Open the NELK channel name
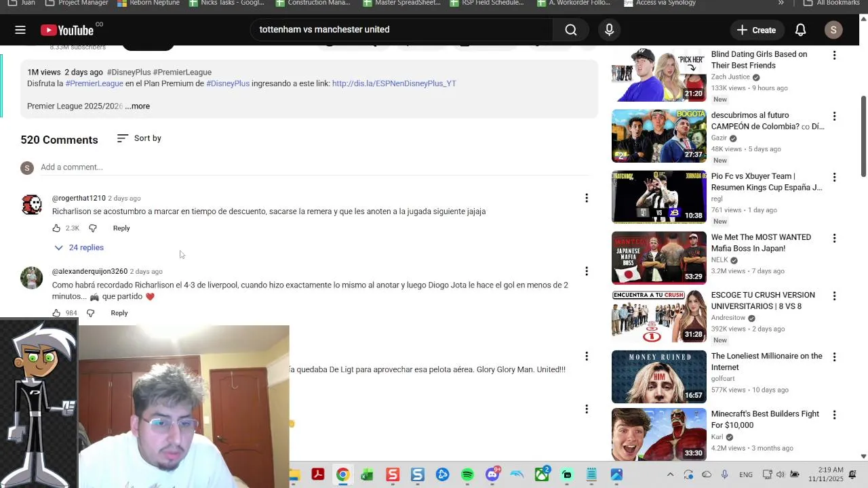This screenshot has width=868, height=488. pyautogui.click(x=719, y=260)
